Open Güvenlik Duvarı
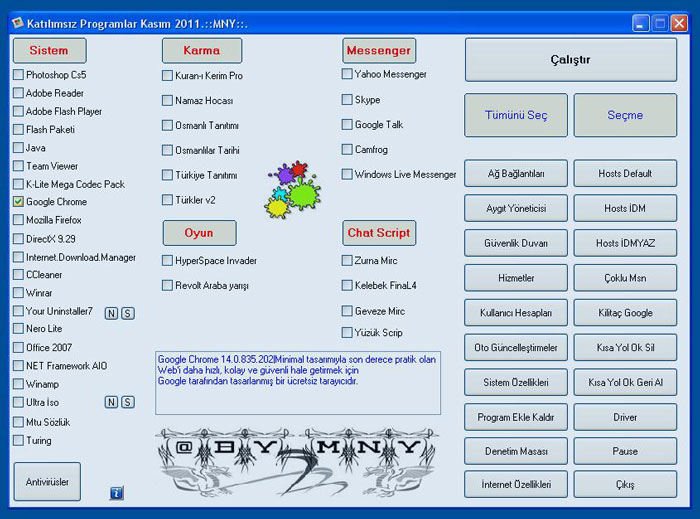Image resolution: width=700 pixels, height=519 pixels. click(x=516, y=243)
